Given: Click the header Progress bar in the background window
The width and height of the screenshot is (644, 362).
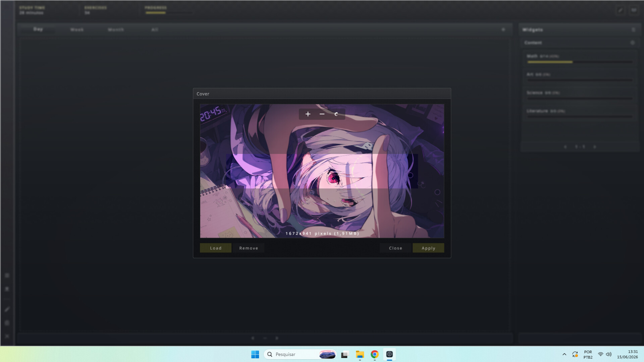Looking at the screenshot, I should [169, 13].
